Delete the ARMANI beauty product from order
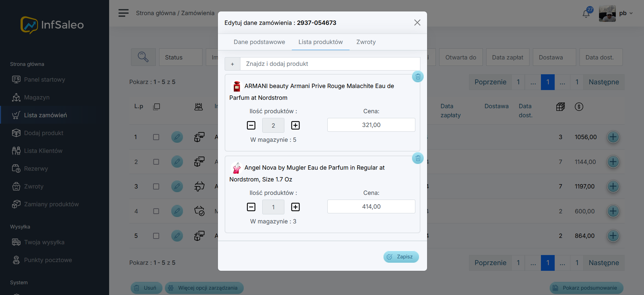The width and height of the screenshot is (644, 295). click(418, 77)
